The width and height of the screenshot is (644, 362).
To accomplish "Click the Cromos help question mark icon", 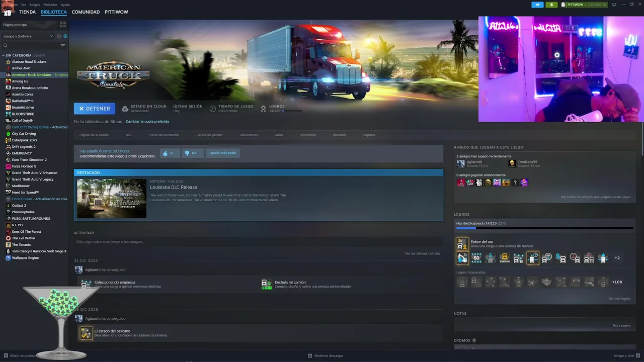I will tap(474, 340).
